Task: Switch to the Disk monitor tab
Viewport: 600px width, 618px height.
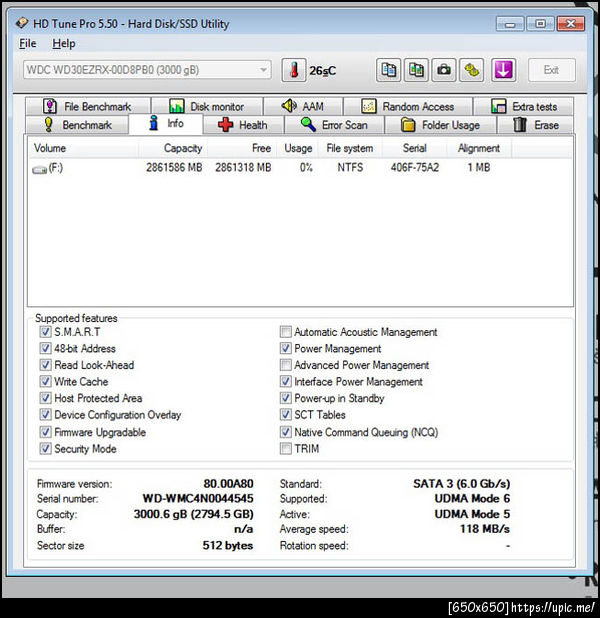Action: tap(207, 106)
